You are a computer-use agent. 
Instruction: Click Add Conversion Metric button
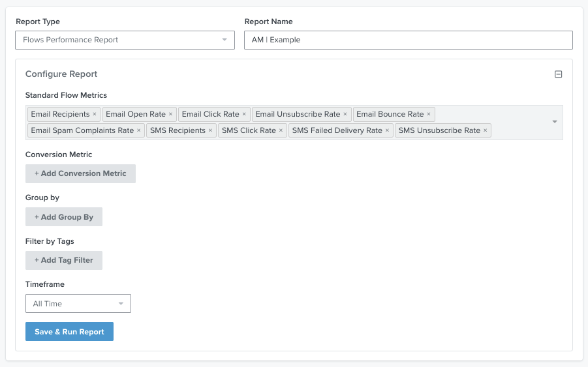click(x=80, y=173)
